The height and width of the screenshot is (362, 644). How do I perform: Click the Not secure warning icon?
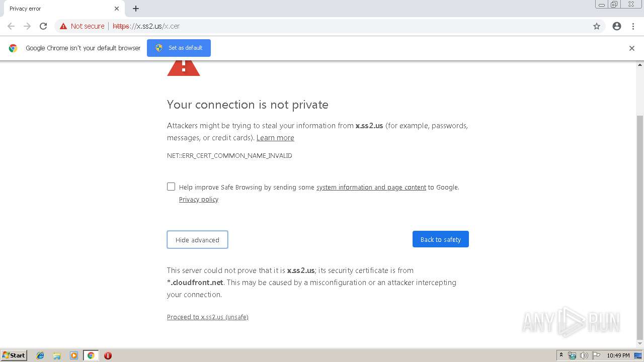click(63, 26)
